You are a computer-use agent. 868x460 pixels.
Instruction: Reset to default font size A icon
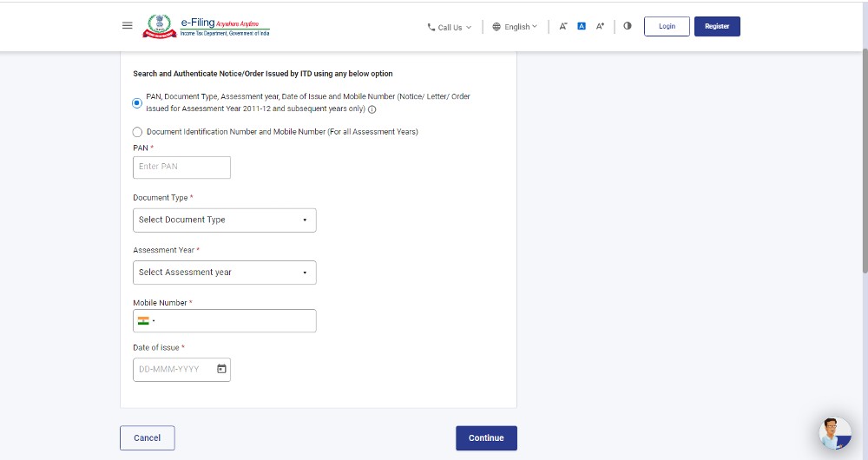(x=582, y=26)
